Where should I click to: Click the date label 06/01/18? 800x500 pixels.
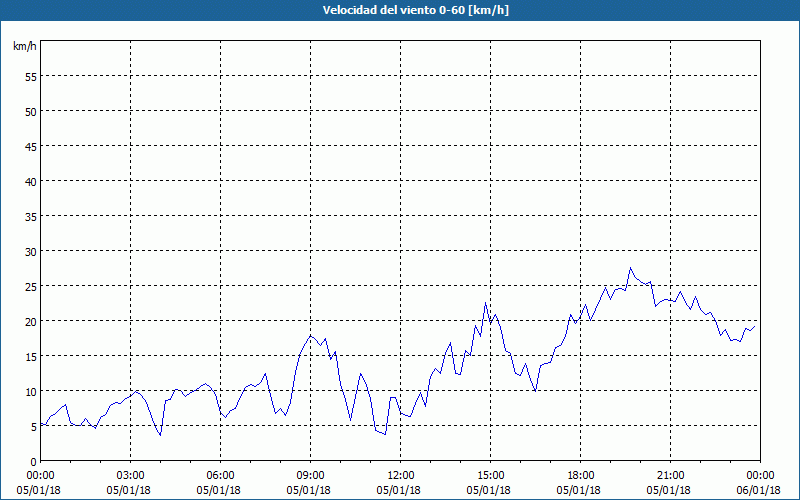click(x=759, y=490)
